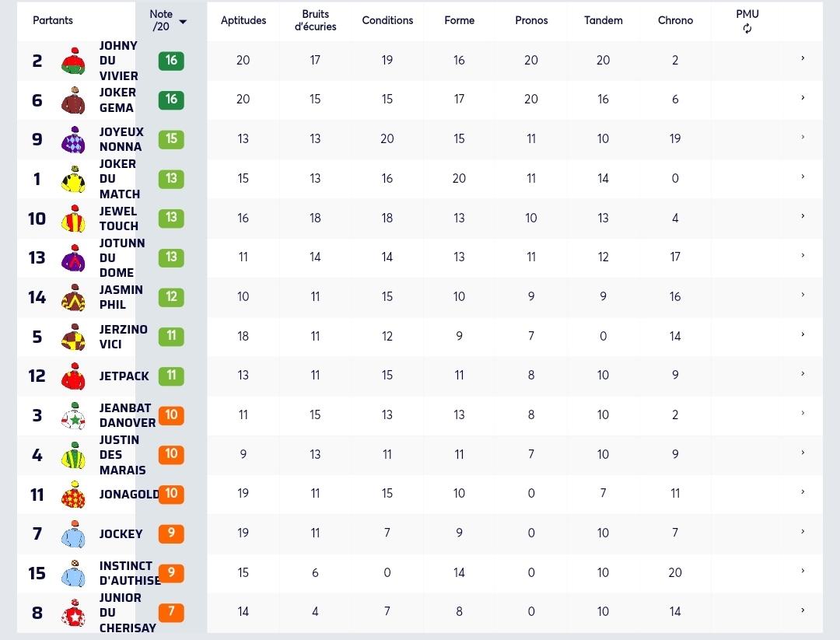This screenshot has height=640, width=840.
Task: Click Jasmin Phil's green 12 rating badge
Action: click(x=171, y=297)
